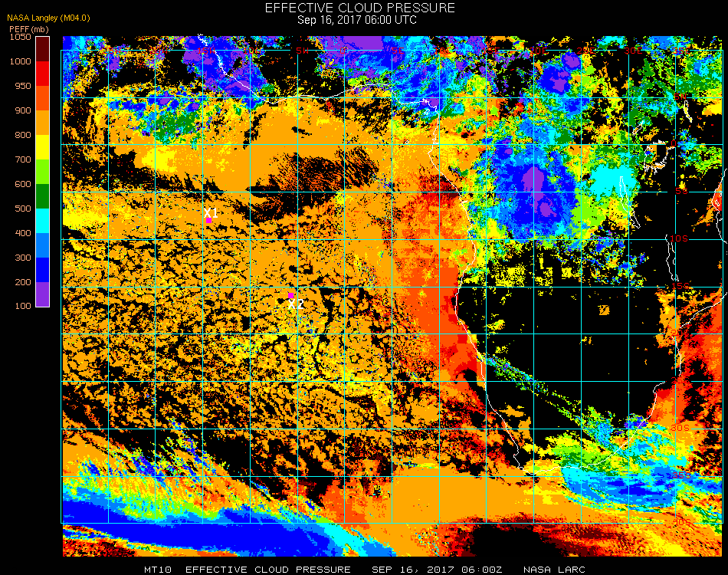Click the '700' legend value
Image resolution: width=728 pixels, height=575 pixels.
[x=23, y=159]
